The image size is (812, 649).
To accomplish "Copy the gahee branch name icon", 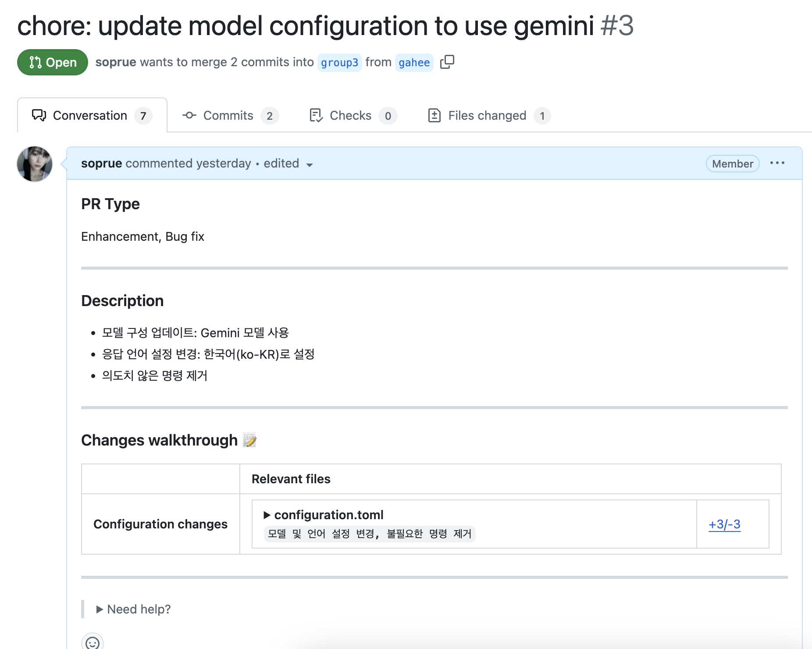I will (x=447, y=62).
